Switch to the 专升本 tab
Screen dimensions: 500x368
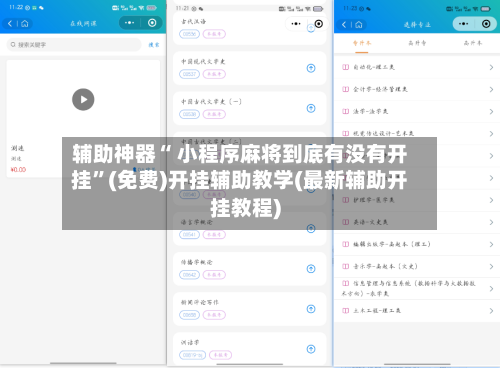coord(362,43)
